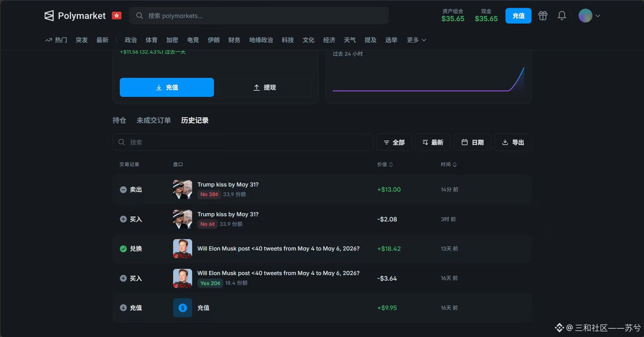Viewport: 644px width, 337px height.
Task: Click the polymarkets search field
Action: [x=259, y=16]
